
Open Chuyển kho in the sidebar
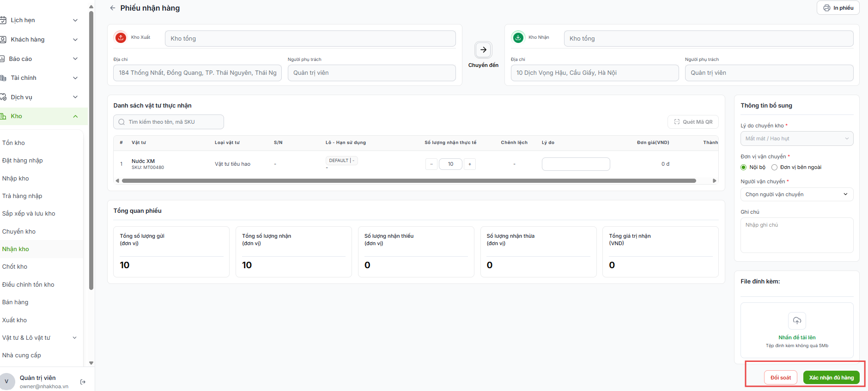click(18, 232)
